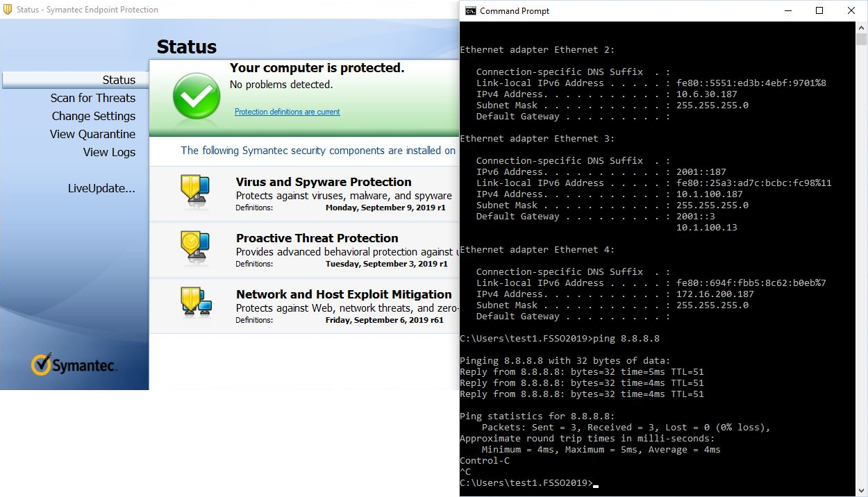Open View Logs in the sidebar
This screenshot has width=868, height=497.
tap(110, 152)
